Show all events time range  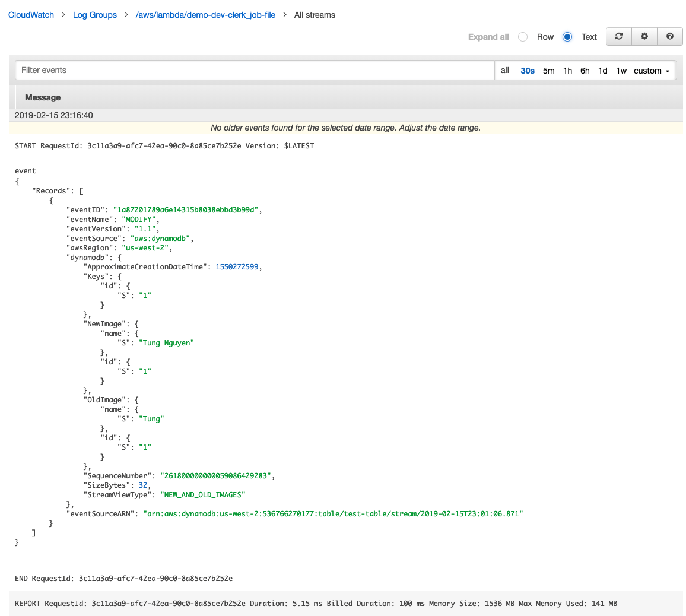pos(505,71)
